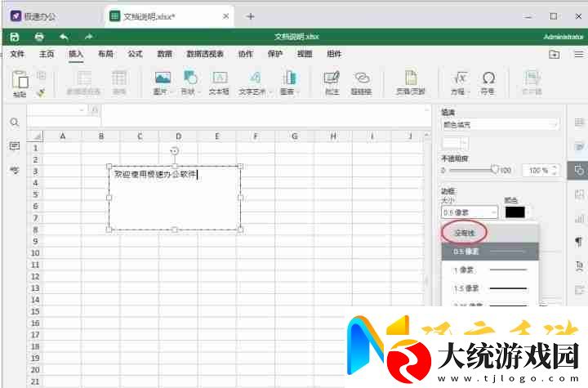Open text art settings in right sidebar
The image size is (588, 388).
[x=579, y=265]
